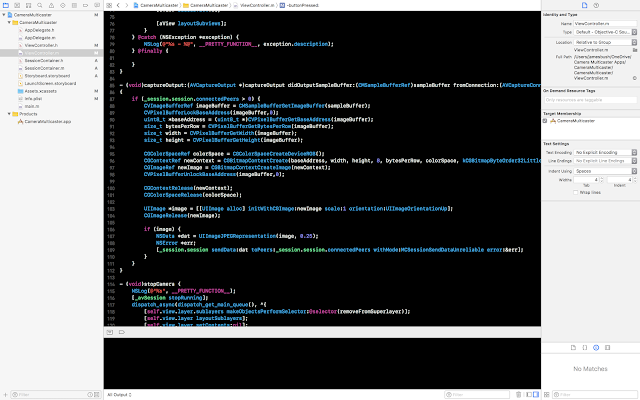Image resolution: width=640 pixels, height=400 pixels.
Task: Open the file Type dropdown
Action: click(x=606, y=32)
